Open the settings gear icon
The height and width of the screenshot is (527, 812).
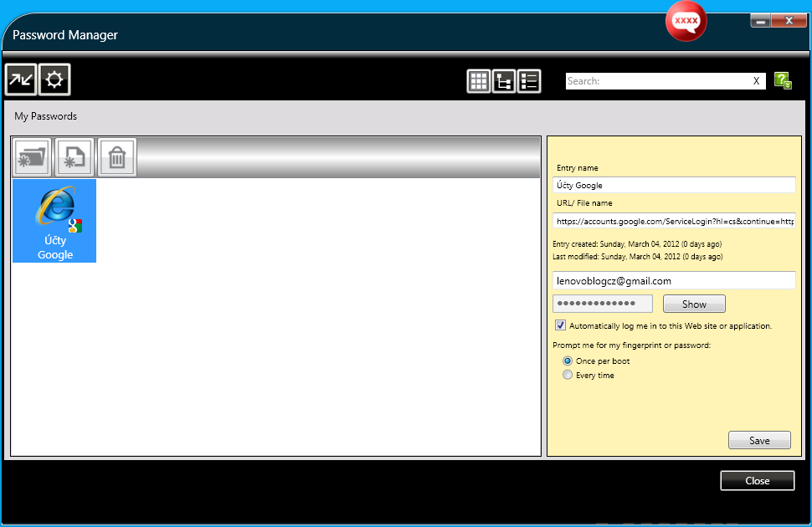(x=55, y=80)
